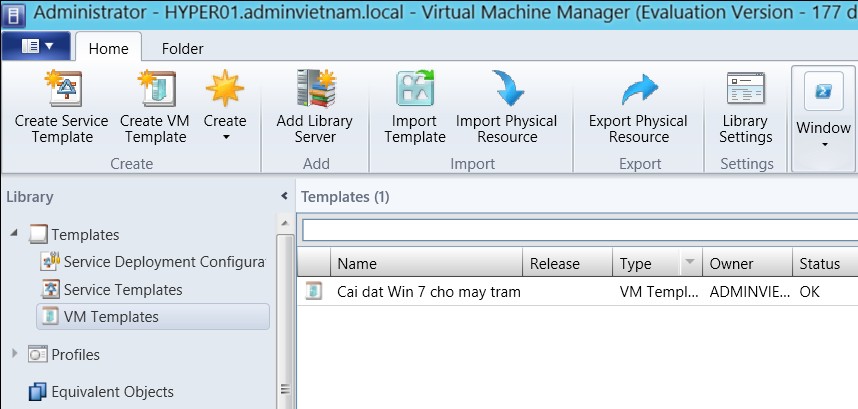Image resolution: width=858 pixels, height=409 pixels.
Task: Sort by the Owner column header
Action: pyautogui.click(x=747, y=263)
